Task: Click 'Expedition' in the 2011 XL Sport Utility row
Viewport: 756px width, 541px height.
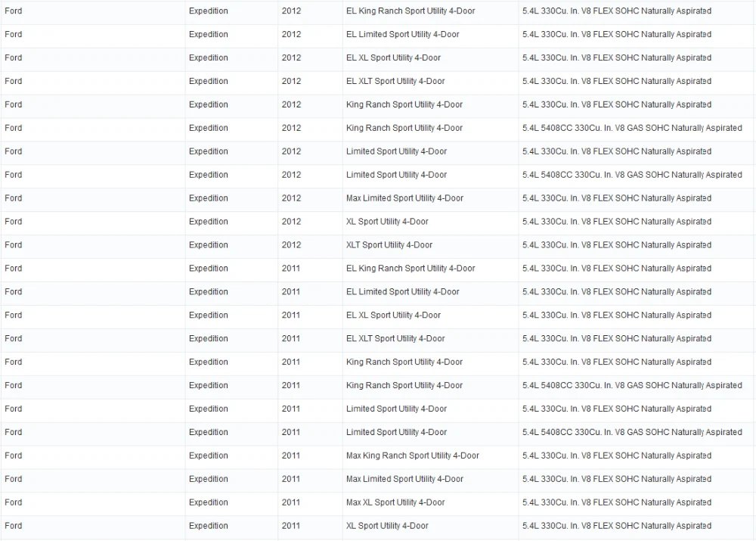Action: pyautogui.click(x=209, y=526)
